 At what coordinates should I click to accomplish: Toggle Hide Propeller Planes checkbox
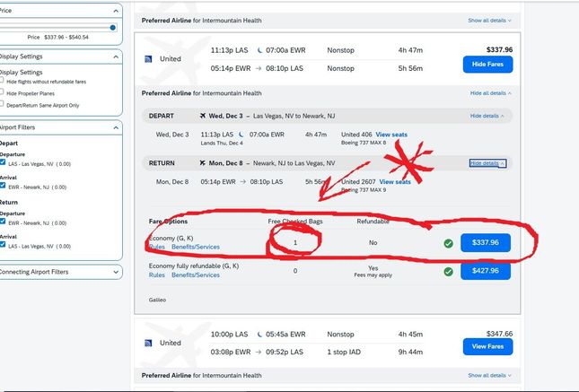click(x=2, y=91)
